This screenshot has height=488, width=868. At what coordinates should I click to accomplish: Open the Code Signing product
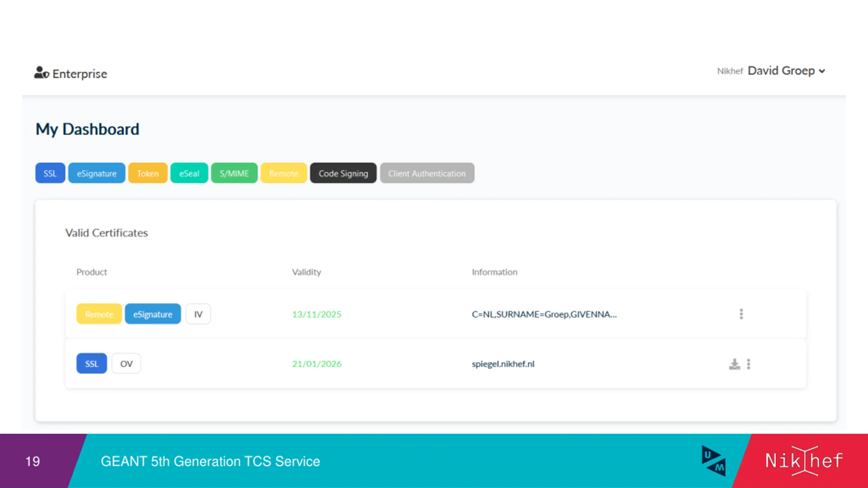[x=343, y=173]
